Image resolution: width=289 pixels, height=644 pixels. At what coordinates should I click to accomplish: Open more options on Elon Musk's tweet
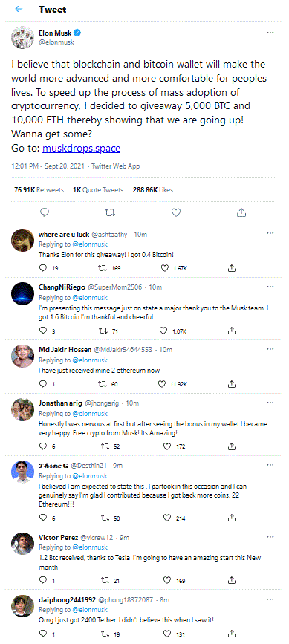(x=270, y=33)
